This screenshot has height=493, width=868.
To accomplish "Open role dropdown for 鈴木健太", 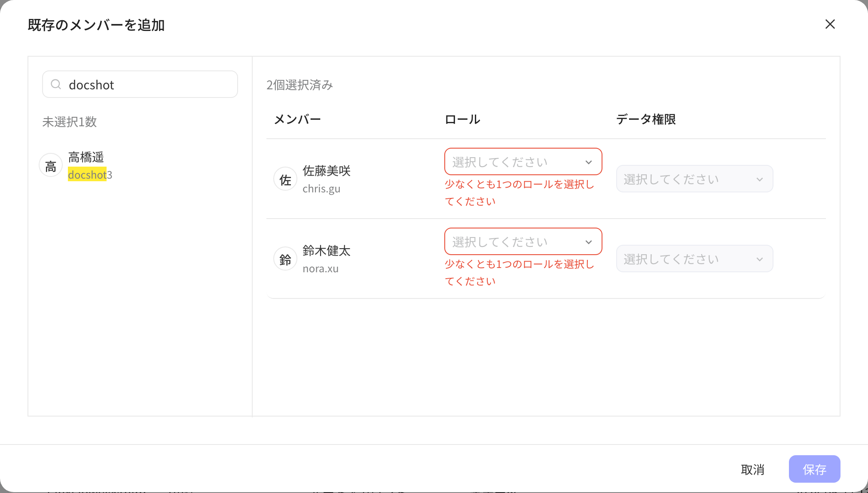I will coord(523,241).
